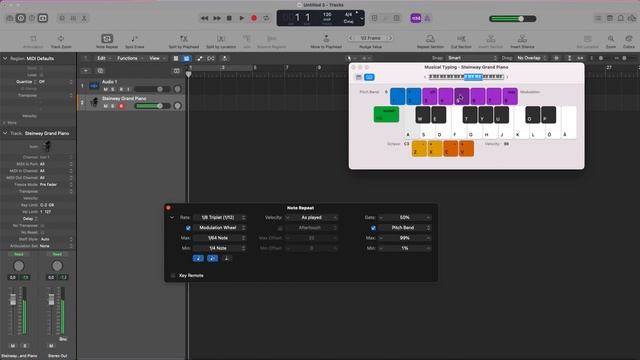Click the Spot Erase toolbar icon
This screenshot has width=640, height=360.
coord(134,39)
